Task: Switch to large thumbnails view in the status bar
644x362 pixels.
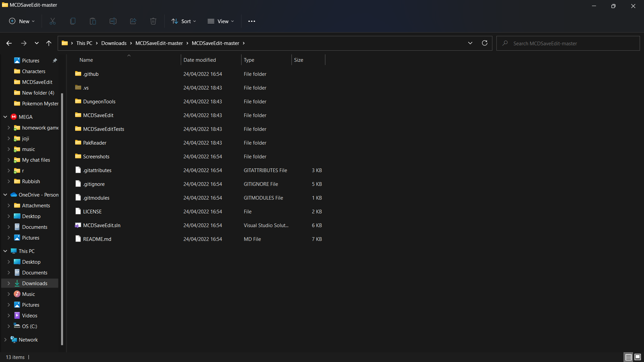Action: (637, 357)
